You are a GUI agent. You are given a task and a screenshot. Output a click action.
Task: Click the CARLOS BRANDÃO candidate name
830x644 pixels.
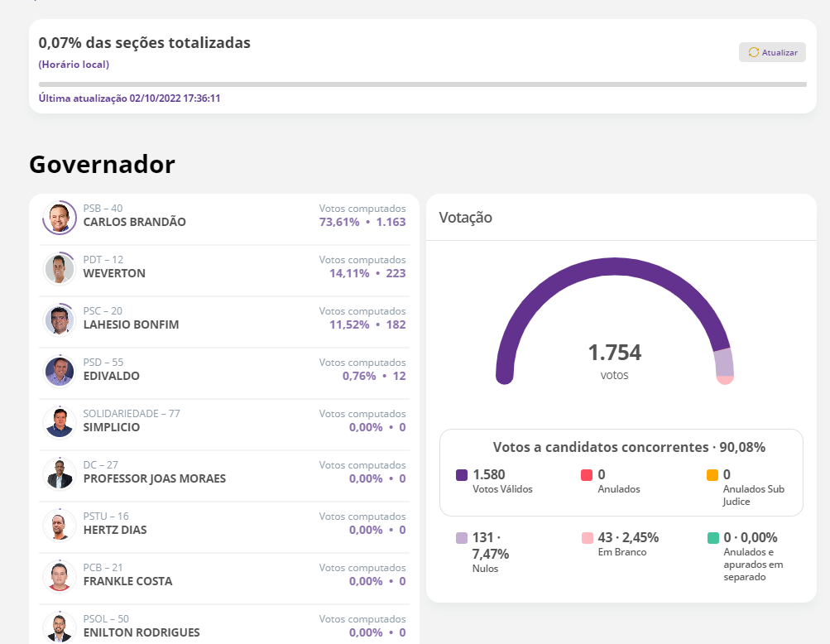(135, 223)
